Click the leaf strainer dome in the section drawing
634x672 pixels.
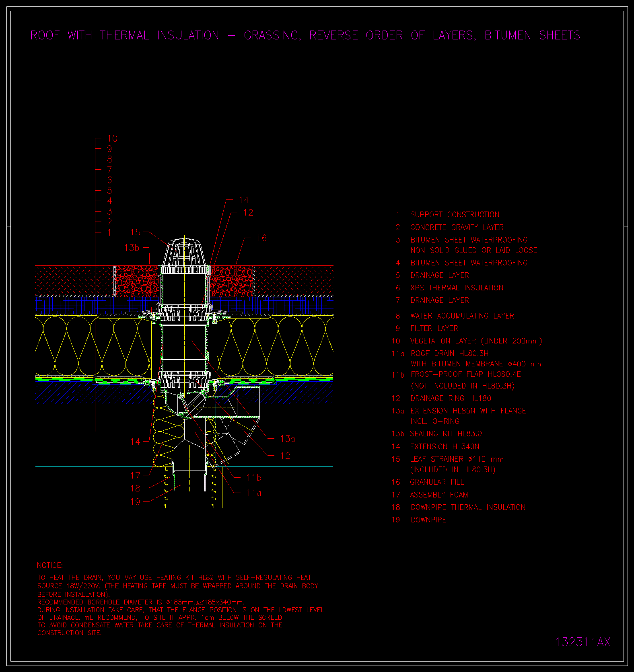pos(185,252)
